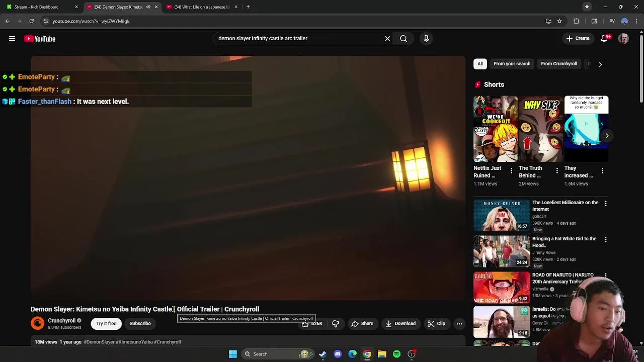Open Crunchyroll channel avatar
The image size is (644, 362).
[x=38, y=323]
